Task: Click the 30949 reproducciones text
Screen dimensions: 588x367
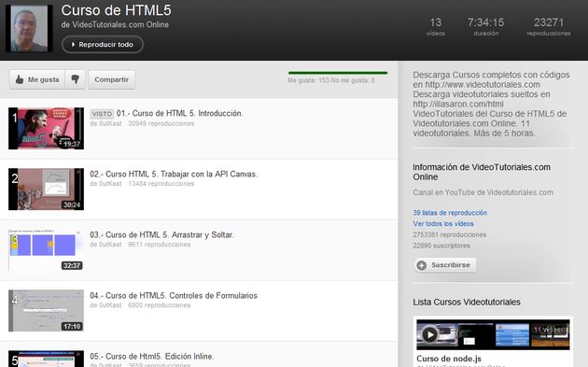Action: (161, 123)
